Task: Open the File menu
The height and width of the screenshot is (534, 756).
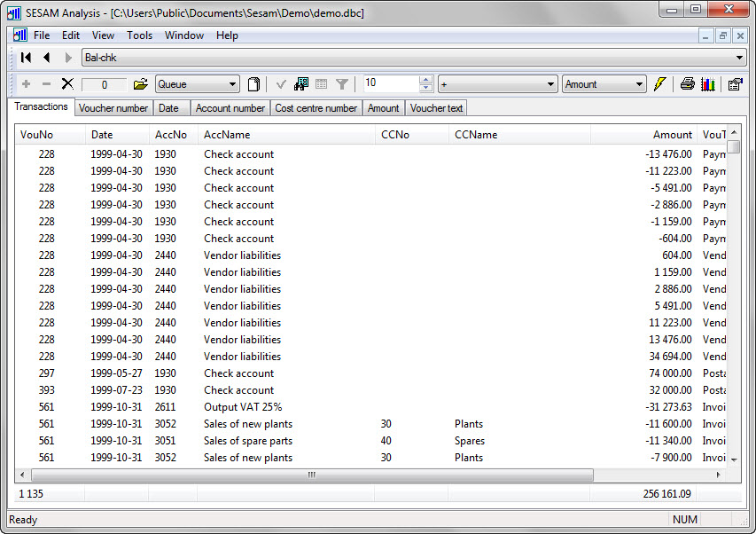Action: (42, 35)
